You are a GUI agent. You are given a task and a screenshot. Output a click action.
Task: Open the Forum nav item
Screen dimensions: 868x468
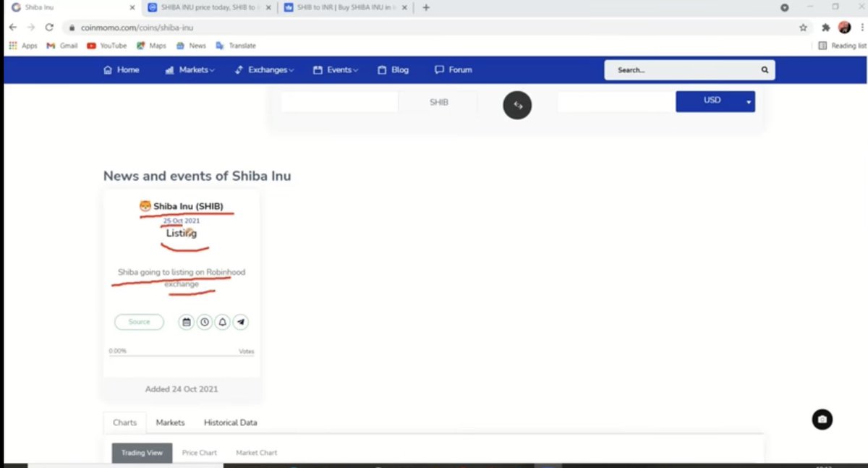(454, 70)
